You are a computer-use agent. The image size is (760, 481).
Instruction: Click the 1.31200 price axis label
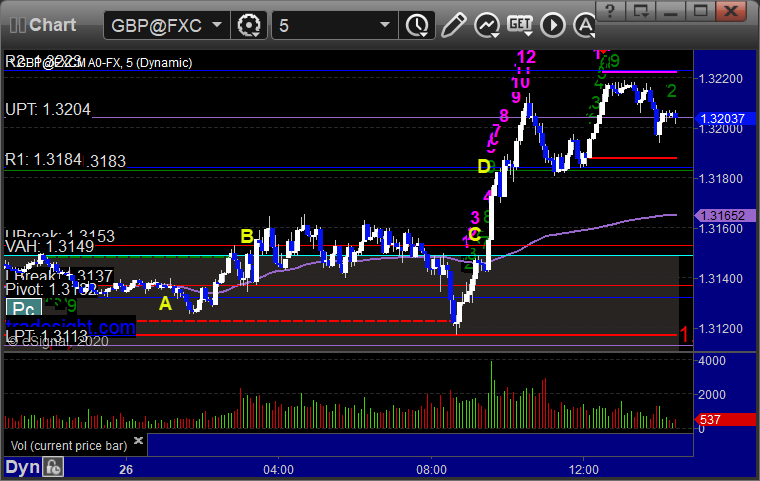pyautogui.click(x=721, y=329)
